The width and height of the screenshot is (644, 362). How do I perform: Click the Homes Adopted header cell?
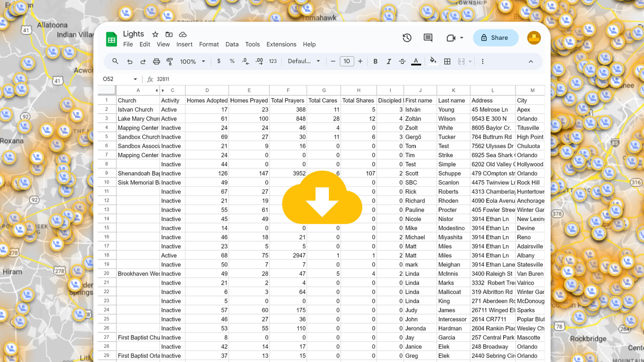click(207, 101)
